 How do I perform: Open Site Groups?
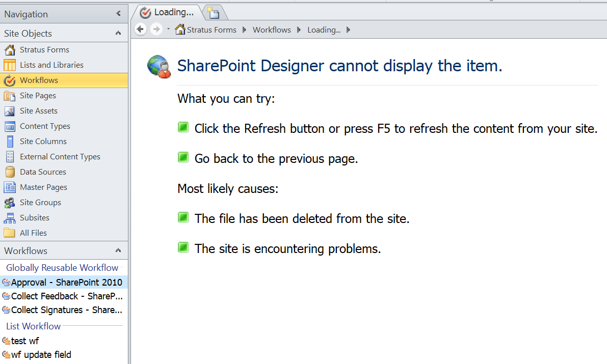coord(64,203)
